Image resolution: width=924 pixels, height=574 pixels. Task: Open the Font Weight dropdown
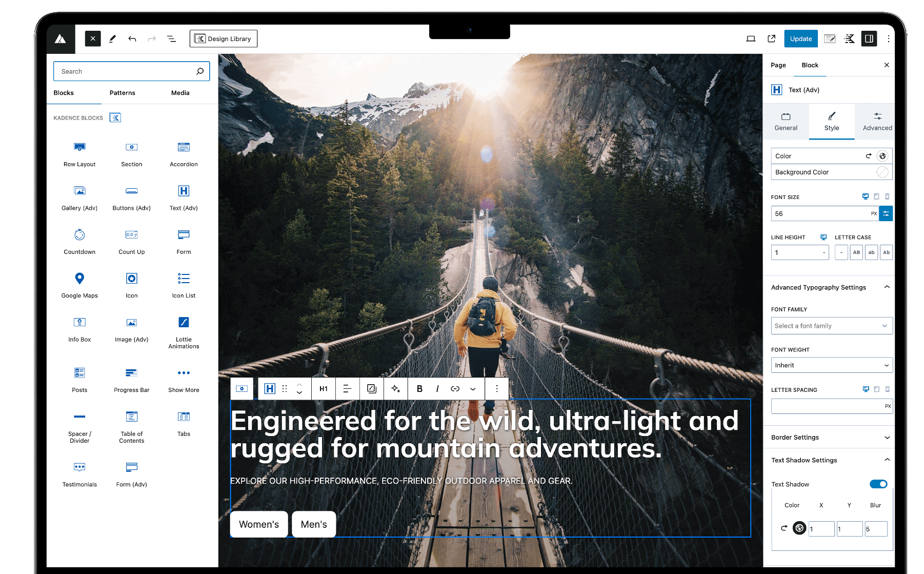(x=831, y=365)
